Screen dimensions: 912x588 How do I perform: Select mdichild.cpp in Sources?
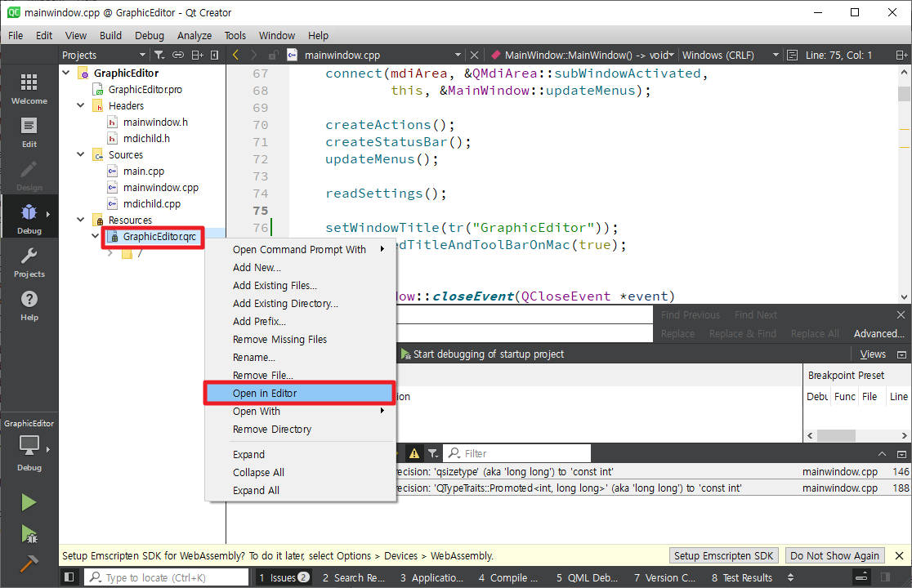151,203
